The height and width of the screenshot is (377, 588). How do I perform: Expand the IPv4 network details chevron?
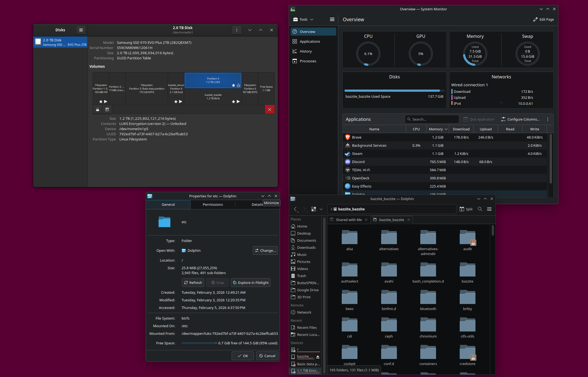[501, 103]
